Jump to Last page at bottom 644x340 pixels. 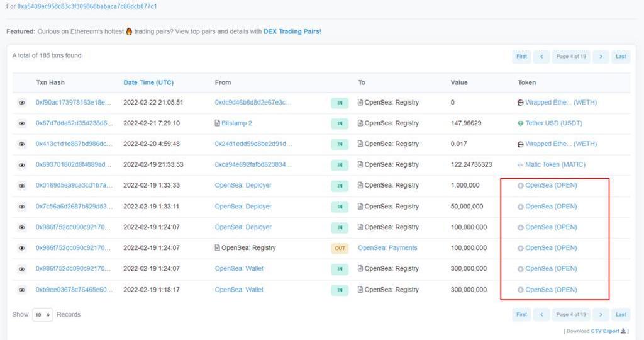pyautogui.click(x=620, y=314)
